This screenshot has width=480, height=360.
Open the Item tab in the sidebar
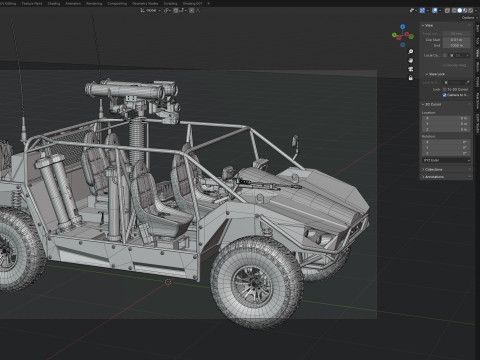click(477, 28)
